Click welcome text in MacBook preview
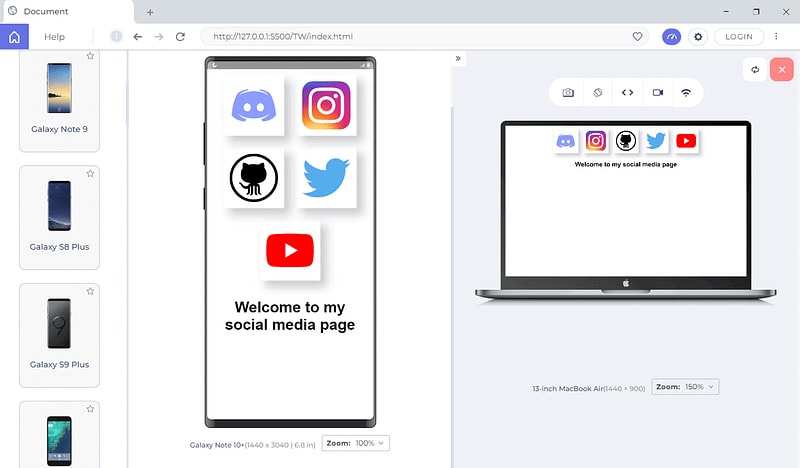 tap(626, 164)
